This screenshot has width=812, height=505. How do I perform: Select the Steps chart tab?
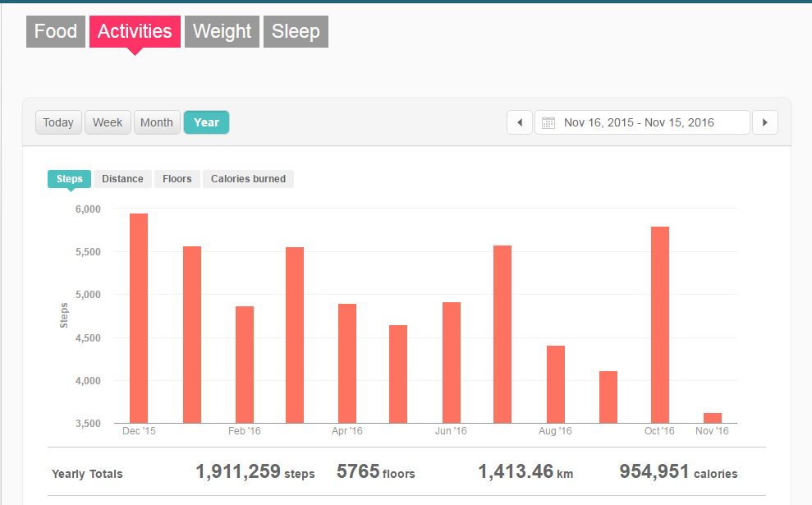[70, 179]
